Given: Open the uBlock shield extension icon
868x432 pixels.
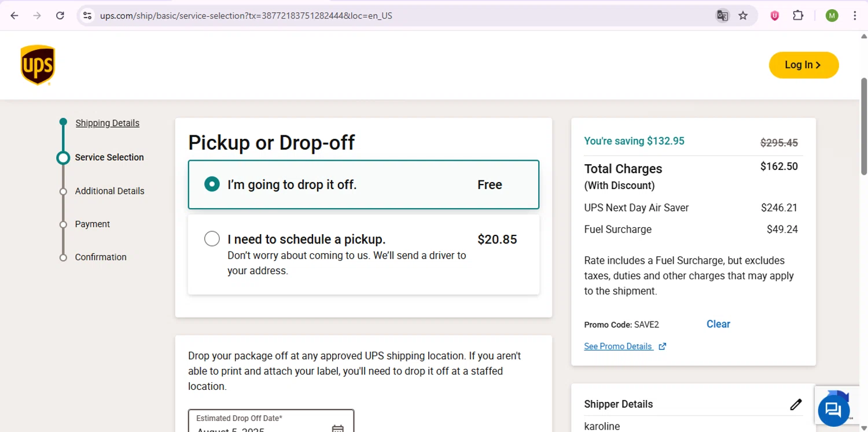Looking at the screenshot, I should click(x=774, y=16).
